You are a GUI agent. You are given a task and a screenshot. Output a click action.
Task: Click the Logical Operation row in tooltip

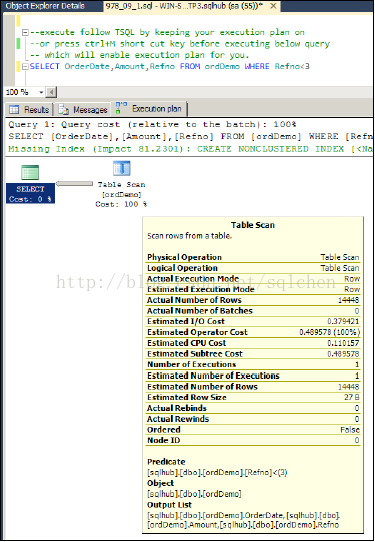(253, 268)
